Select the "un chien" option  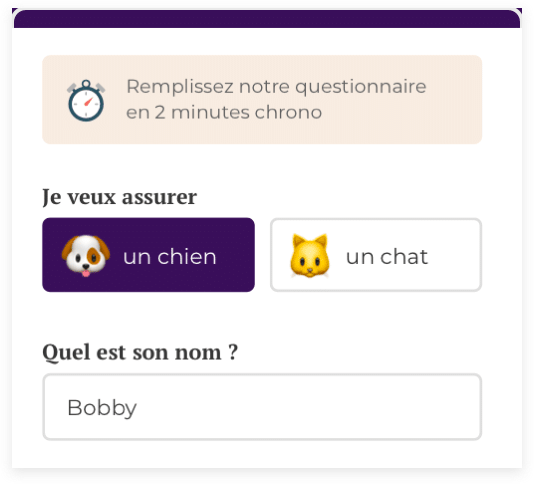click(148, 255)
